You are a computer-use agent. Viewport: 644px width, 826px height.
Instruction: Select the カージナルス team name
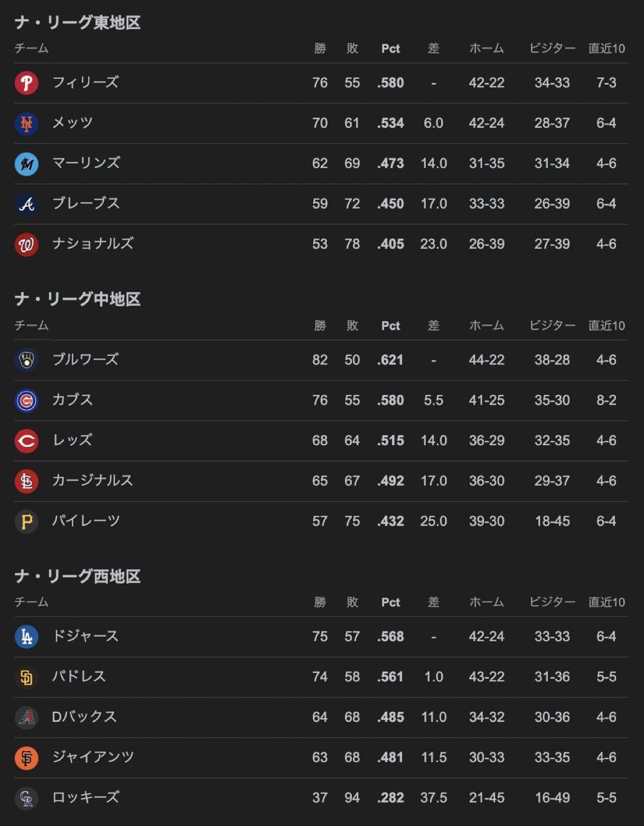(92, 480)
